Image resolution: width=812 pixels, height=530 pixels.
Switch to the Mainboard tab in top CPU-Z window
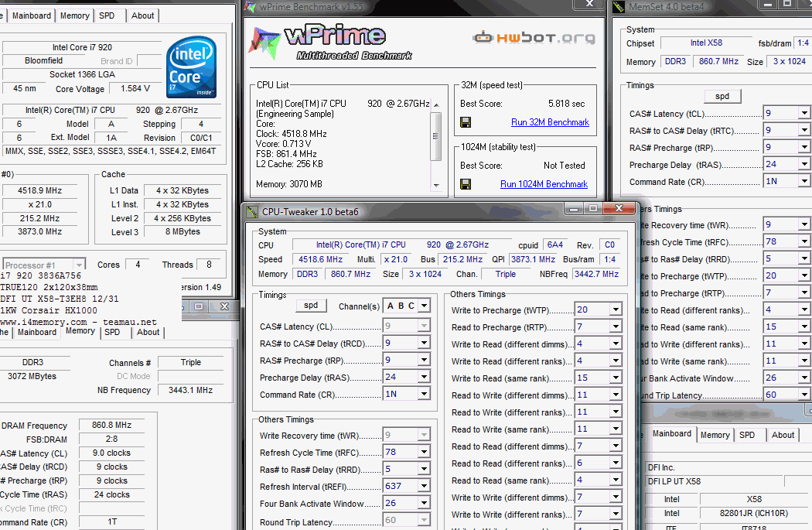click(32, 15)
